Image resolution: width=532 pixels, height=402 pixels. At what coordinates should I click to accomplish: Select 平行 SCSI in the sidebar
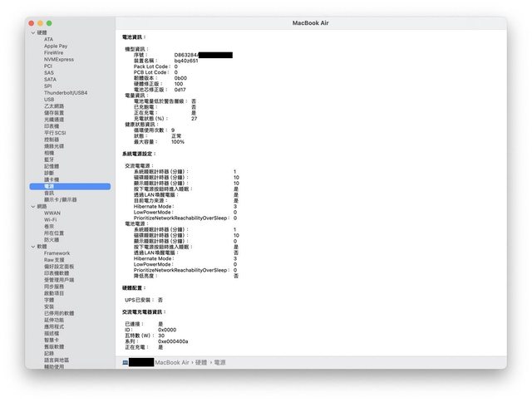[55, 133]
